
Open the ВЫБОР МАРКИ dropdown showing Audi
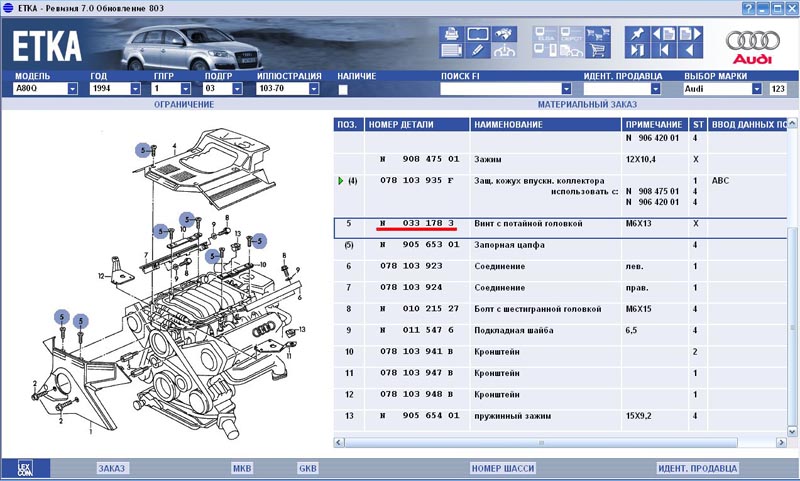[x=756, y=89]
